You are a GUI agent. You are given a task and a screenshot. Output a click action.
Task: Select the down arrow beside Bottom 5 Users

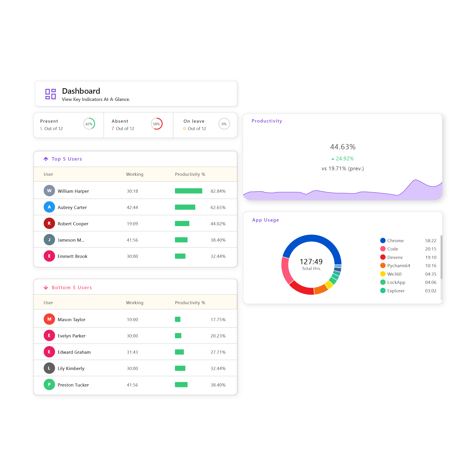(x=46, y=287)
